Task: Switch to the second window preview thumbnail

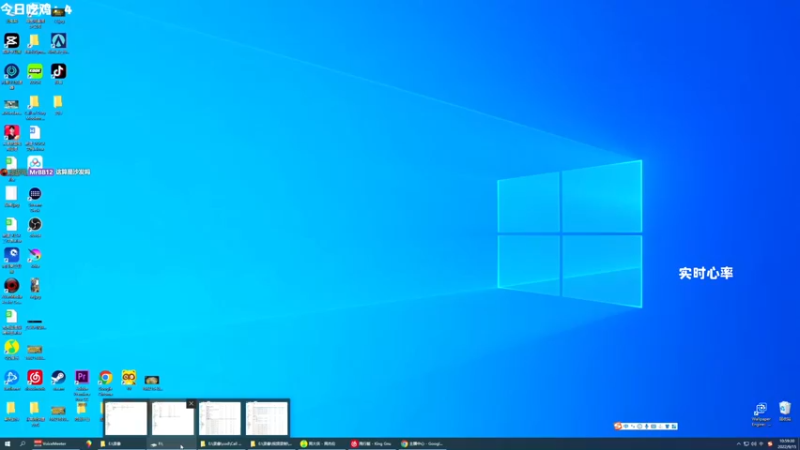Action: pyautogui.click(x=173, y=418)
